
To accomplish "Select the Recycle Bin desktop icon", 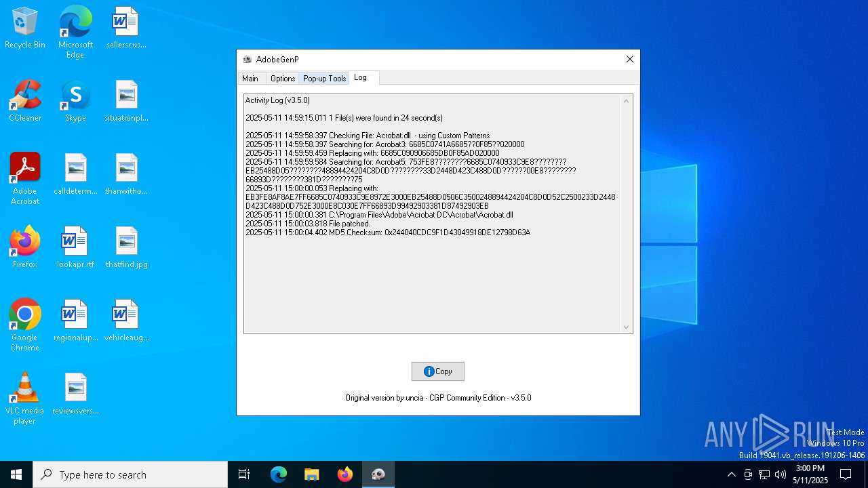I will (x=25, y=28).
